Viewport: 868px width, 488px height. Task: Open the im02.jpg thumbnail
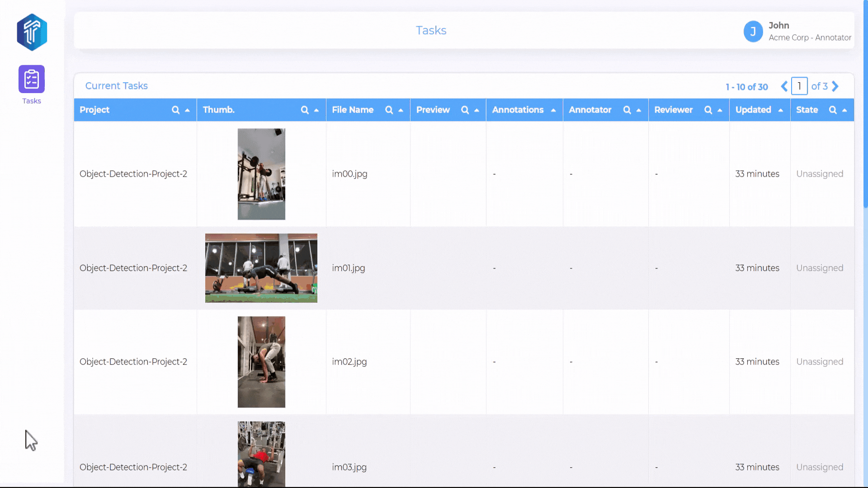(x=261, y=362)
